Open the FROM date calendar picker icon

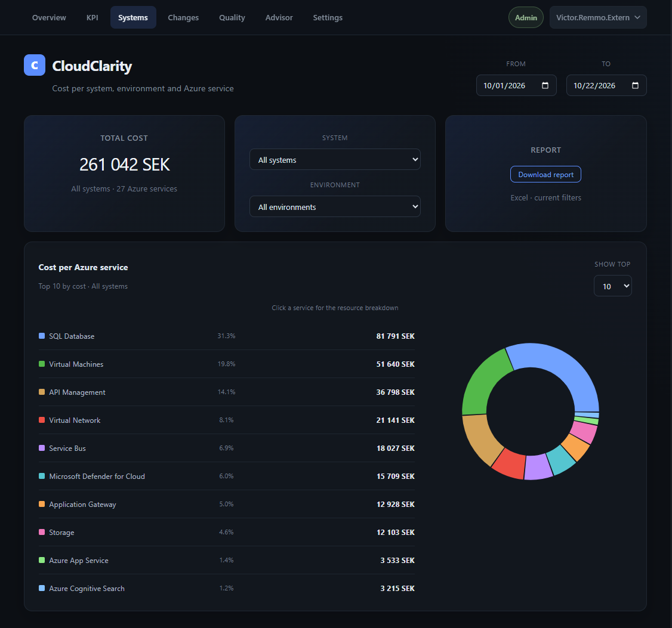pyautogui.click(x=545, y=85)
